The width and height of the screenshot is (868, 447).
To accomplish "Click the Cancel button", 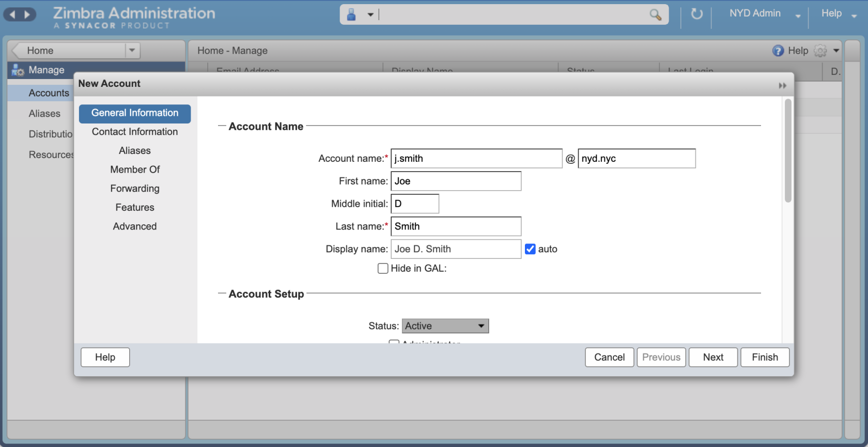I will point(610,357).
